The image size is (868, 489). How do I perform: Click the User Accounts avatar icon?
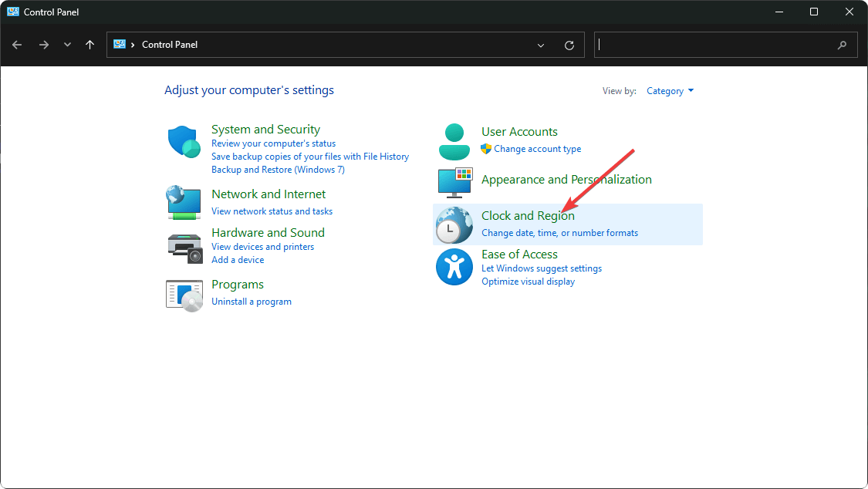(x=454, y=140)
